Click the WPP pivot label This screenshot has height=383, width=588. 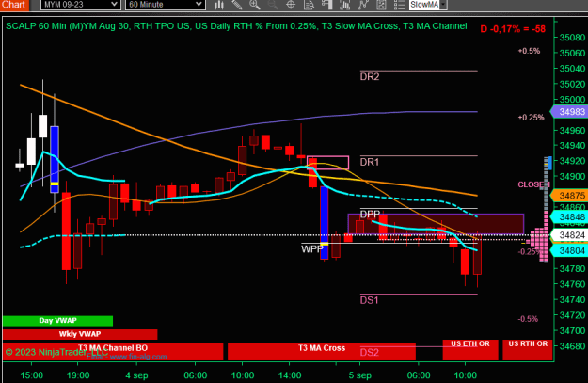(x=312, y=249)
